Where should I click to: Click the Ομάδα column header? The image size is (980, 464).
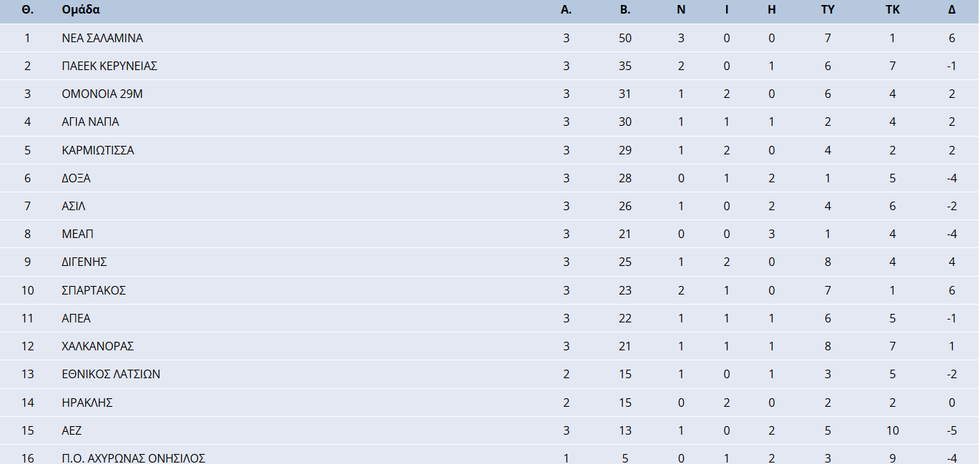[x=81, y=10]
